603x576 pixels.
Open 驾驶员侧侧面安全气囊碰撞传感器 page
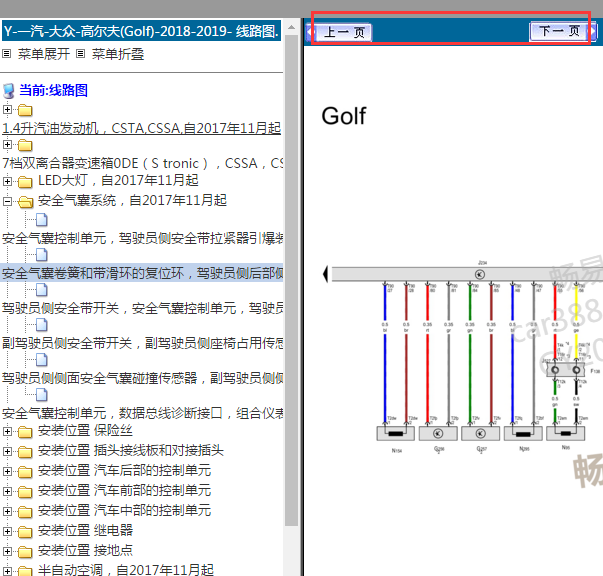pos(142,378)
